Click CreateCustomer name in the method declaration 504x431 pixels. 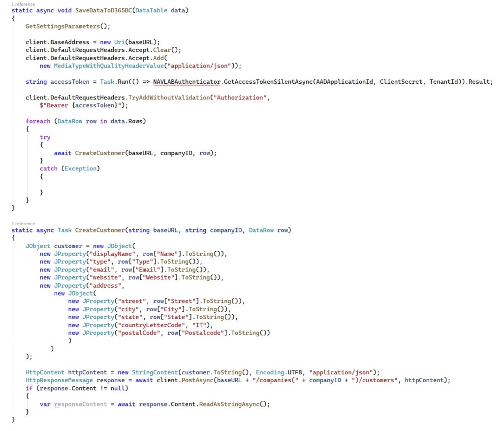coord(100,230)
